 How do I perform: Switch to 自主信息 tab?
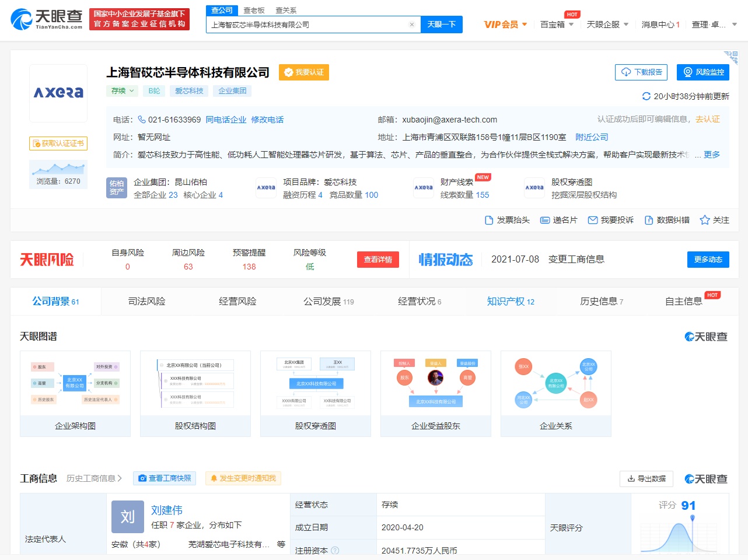pyautogui.click(x=684, y=302)
